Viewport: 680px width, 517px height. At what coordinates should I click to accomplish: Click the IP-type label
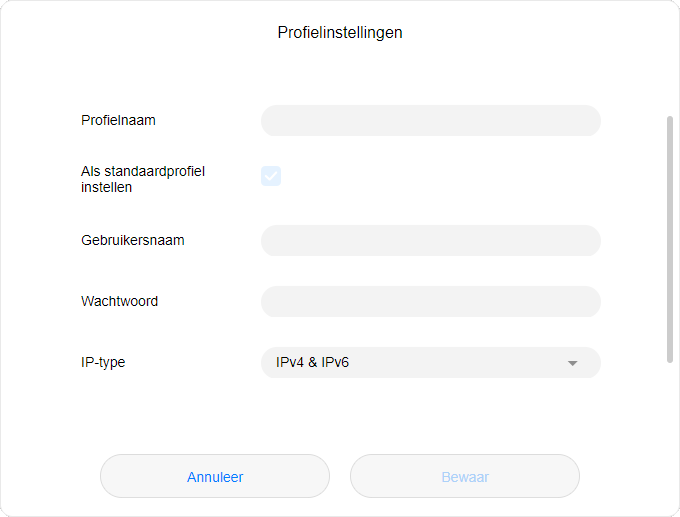(103, 363)
